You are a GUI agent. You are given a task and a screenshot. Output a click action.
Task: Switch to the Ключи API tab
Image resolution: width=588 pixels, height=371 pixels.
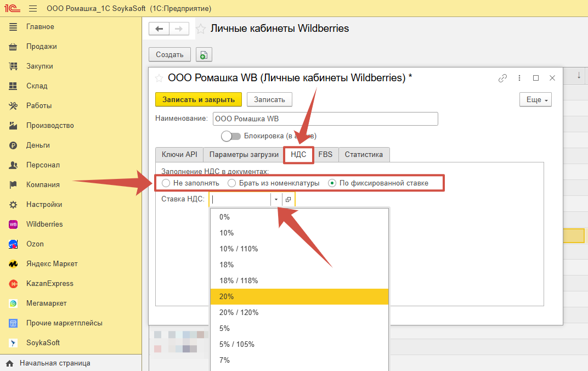(x=179, y=155)
